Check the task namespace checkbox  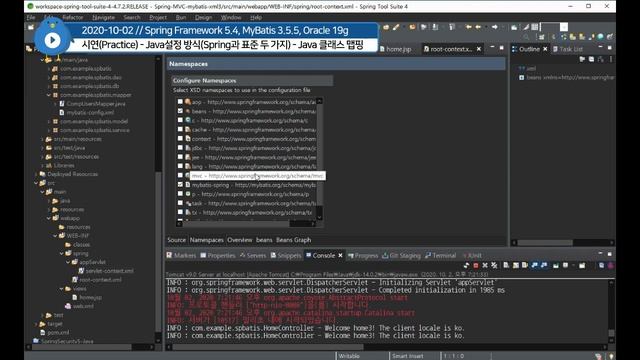(180, 203)
